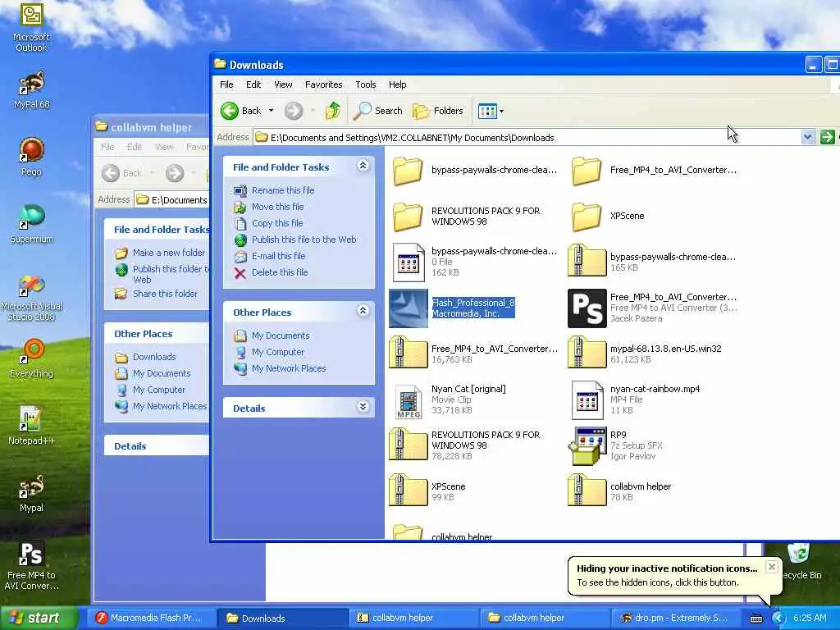Select bypass-paywalls 165 KB zip archive

click(x=651, y=262)
